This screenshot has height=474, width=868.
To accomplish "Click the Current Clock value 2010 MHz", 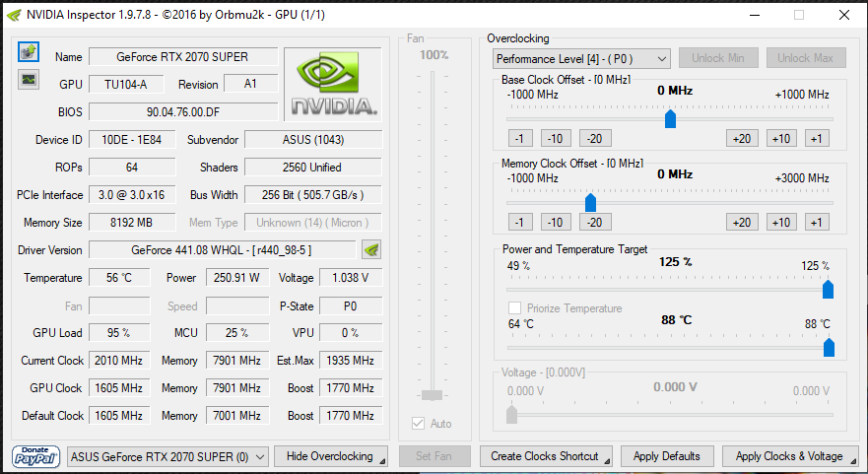I will click(x=119, y=361).
